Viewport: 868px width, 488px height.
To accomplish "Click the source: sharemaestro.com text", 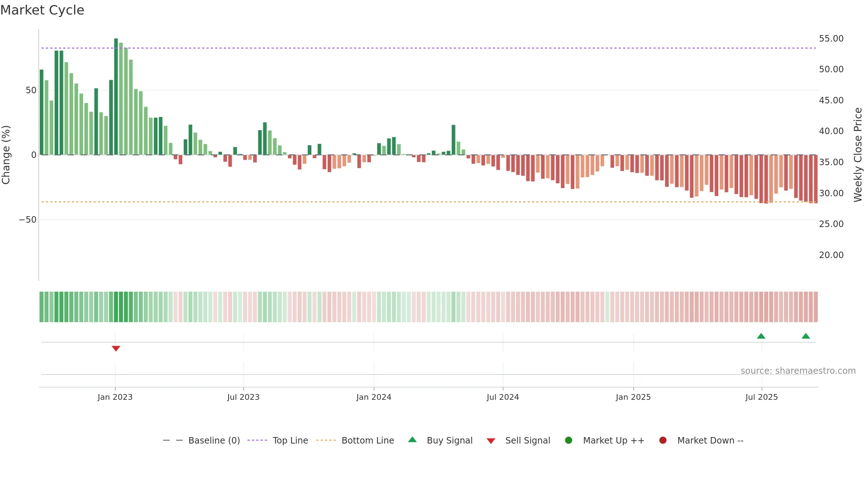I will [798, 371].
